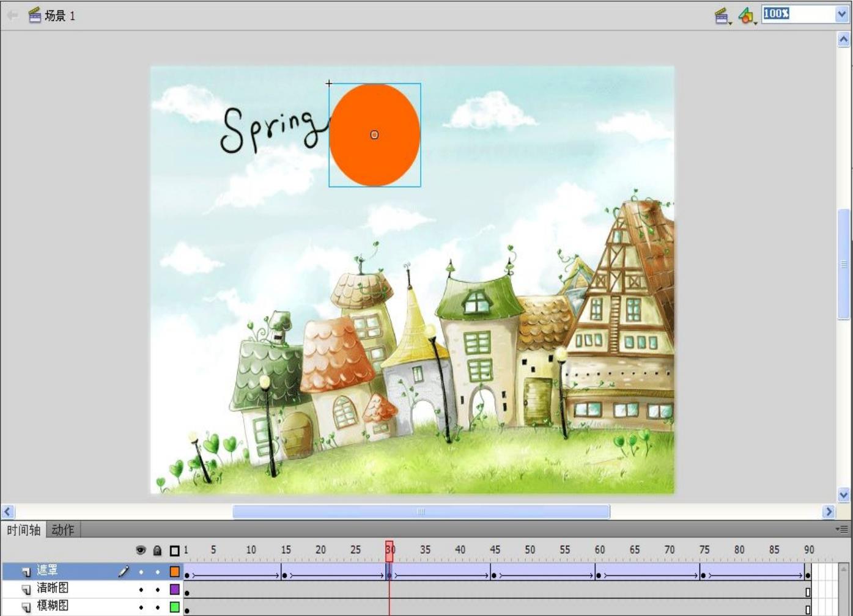Select the keyframe at frame 45 on 遮罩
Screen dimensions: 853x616
[494, 575]
